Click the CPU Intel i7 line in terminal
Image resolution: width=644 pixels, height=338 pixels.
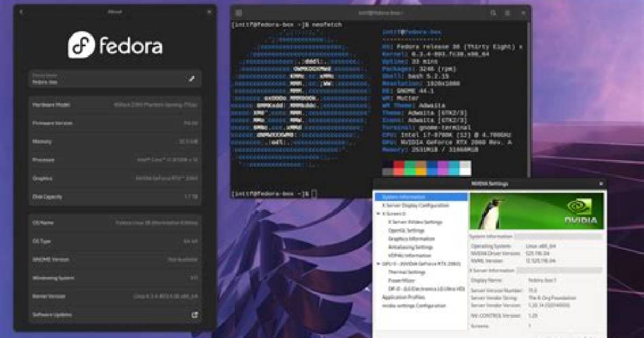(x=447, y=135)
